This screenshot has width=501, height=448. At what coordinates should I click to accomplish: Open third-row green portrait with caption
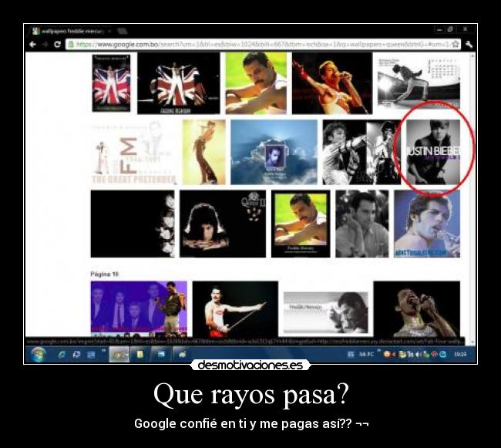click(301, 224)
